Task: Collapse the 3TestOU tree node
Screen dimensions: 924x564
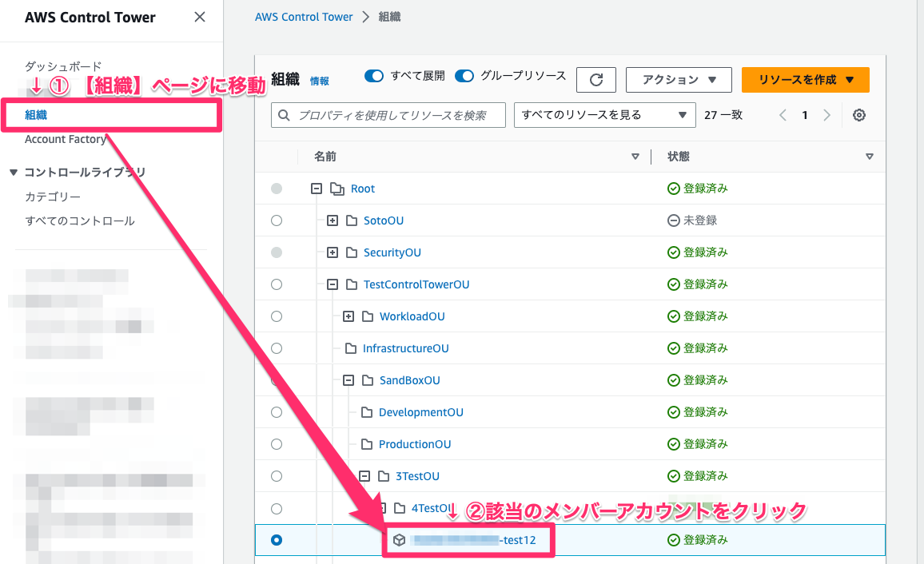Action: pyautogui.click(x=364, y=475)
